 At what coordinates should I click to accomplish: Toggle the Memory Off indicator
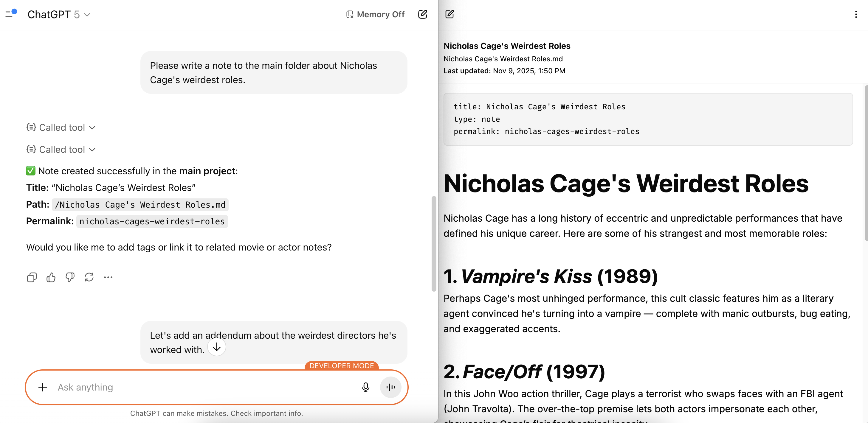point(375,15)
